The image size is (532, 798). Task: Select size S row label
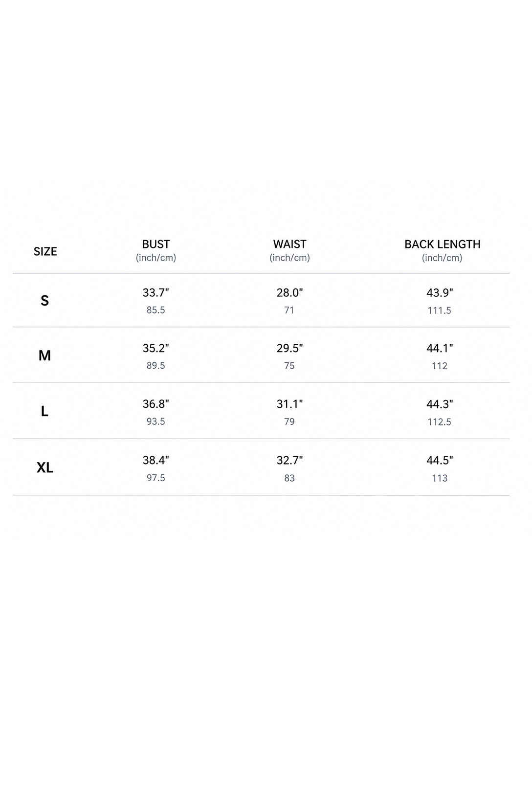(44, 301)
